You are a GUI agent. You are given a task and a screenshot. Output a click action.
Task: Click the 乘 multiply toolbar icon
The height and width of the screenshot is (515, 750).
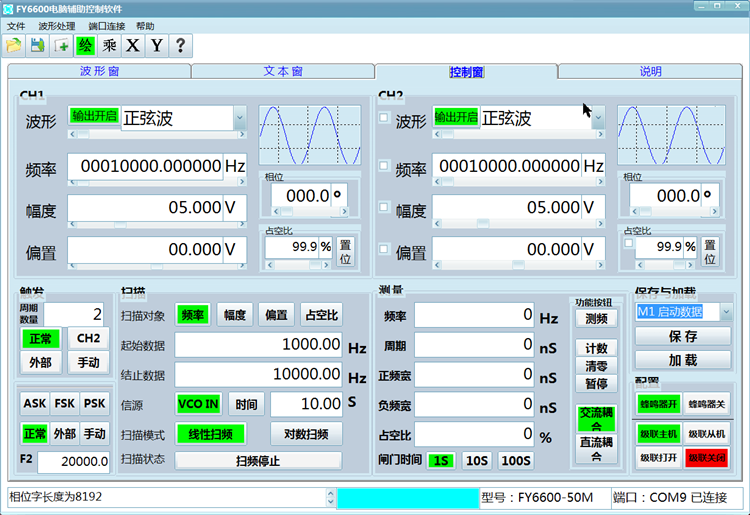pyautogui.click(x=109, y=45)
